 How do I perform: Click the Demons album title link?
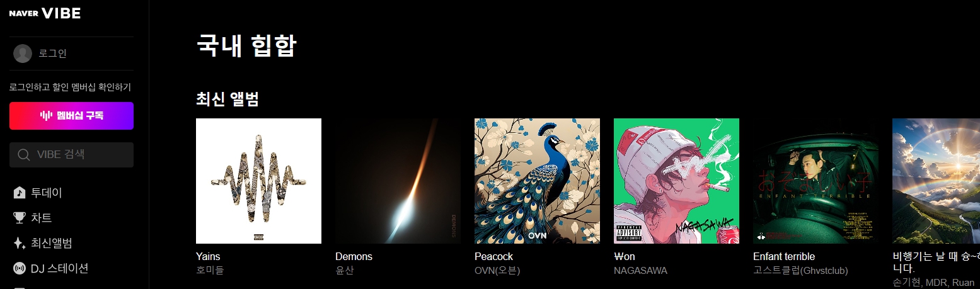(354, 257)
